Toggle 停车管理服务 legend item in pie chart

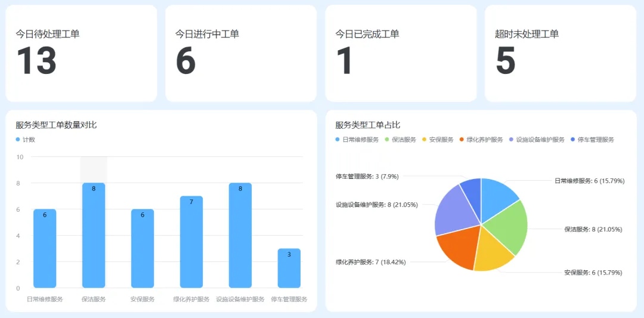tap(592, 140)
